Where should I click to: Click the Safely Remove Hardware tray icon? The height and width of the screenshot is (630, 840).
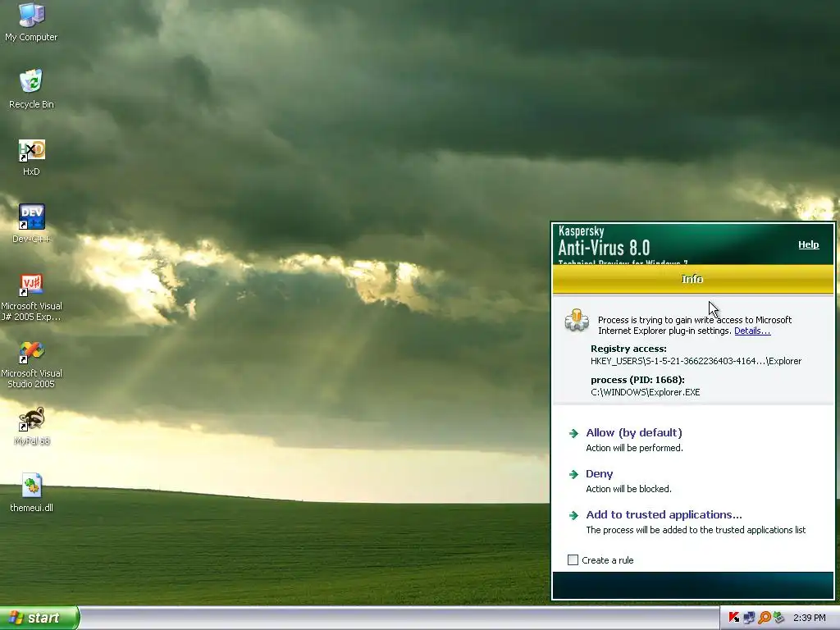pos(778,618)
